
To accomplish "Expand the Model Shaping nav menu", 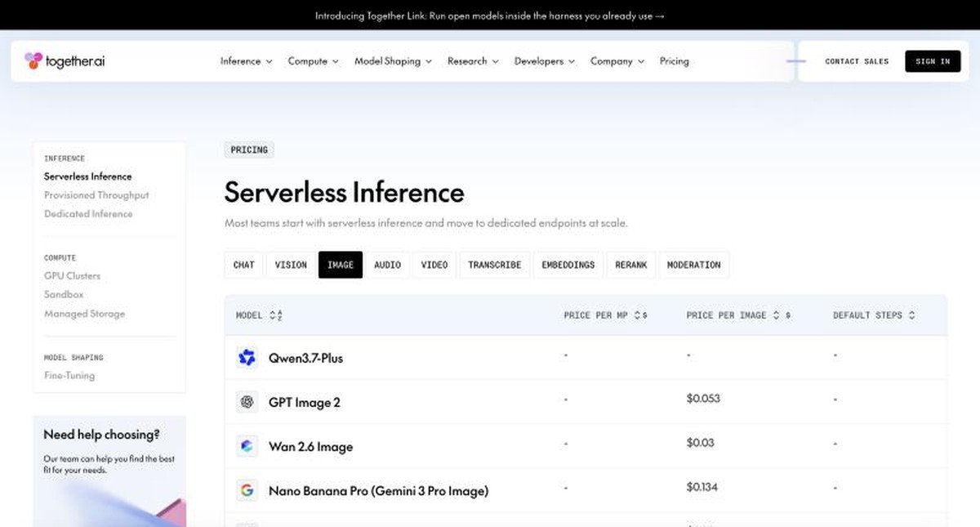I will coord(393,61).
